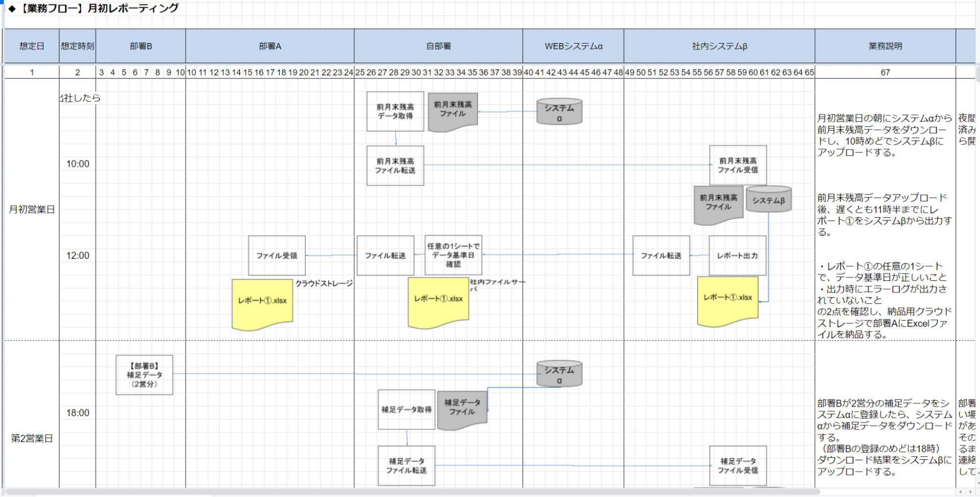Select the ファイル受領 box in 部署A
The width and height of the screenshot is (980, 497).
tap(276, 255)
